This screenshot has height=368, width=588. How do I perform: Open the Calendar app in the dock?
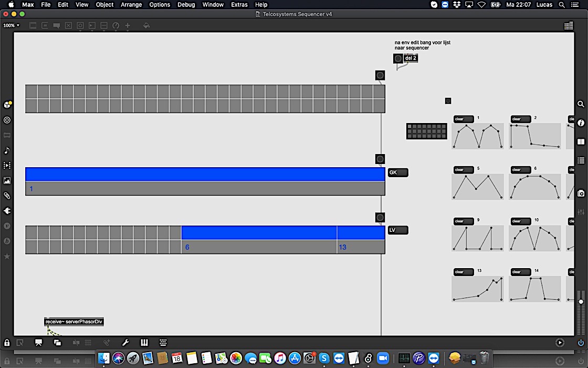176,358
